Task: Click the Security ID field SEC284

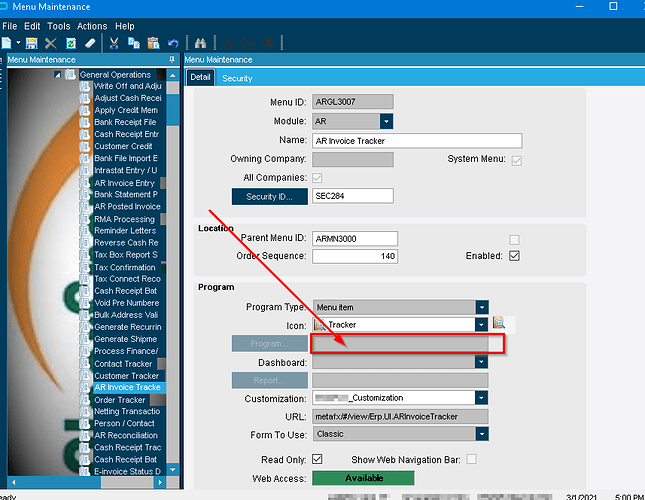Action: [353, 196]
